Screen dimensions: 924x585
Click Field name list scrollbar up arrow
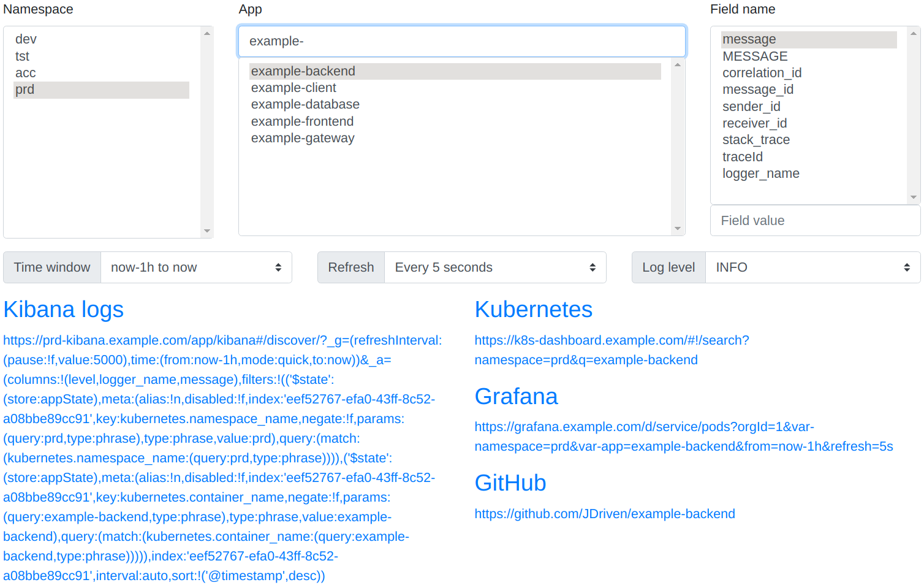click(914, 33)
